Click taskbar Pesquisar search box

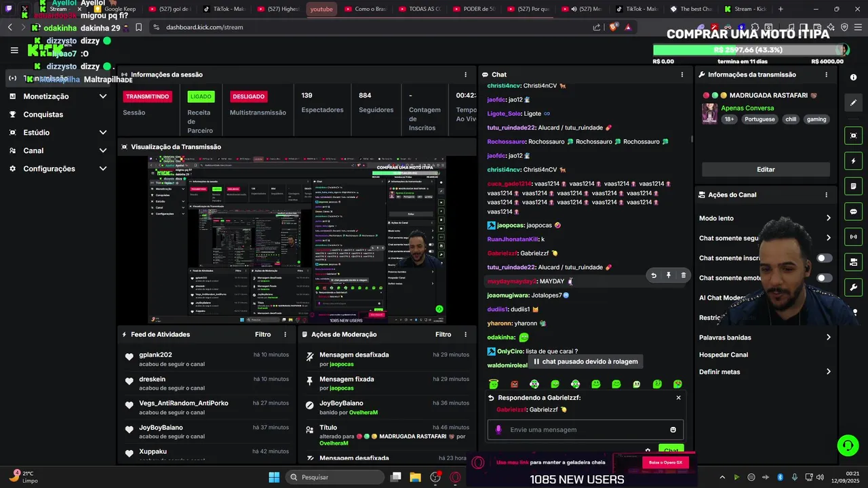334,477
